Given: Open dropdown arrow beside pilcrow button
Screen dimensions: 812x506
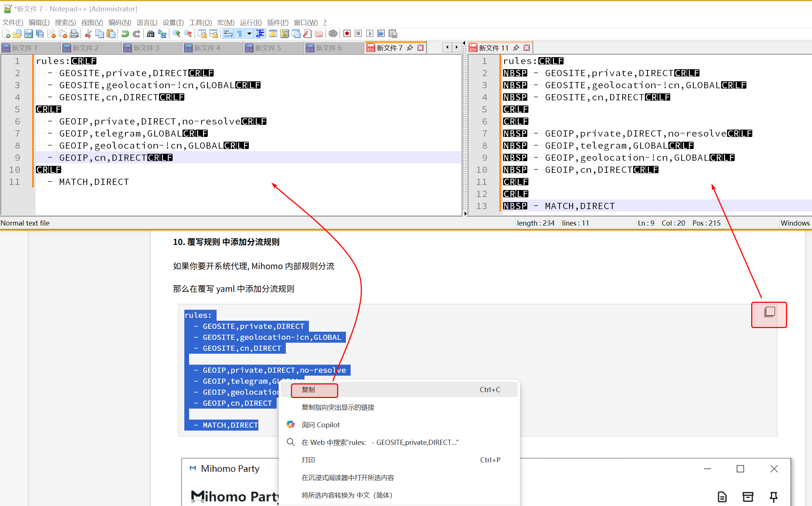Looking at the screenshot, I should coord(249,34).
